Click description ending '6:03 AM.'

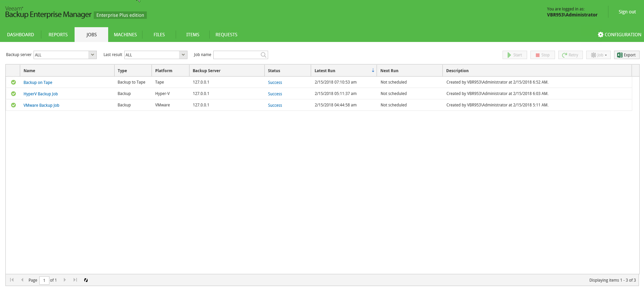pos(498,94)
